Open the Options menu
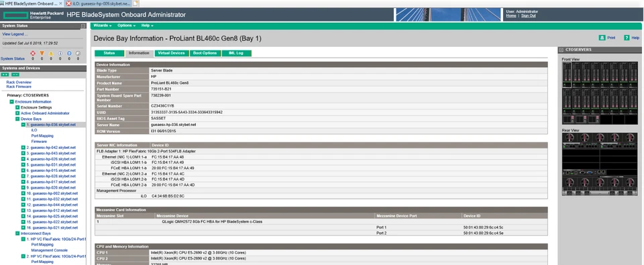Image resolution: width=644 pixels, height=265 pixels. click(x=126, y=25)
